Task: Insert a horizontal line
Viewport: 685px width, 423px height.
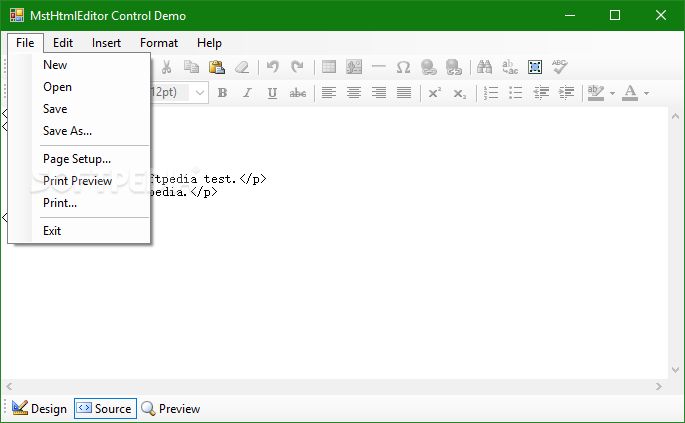Action: pos(379,67)
